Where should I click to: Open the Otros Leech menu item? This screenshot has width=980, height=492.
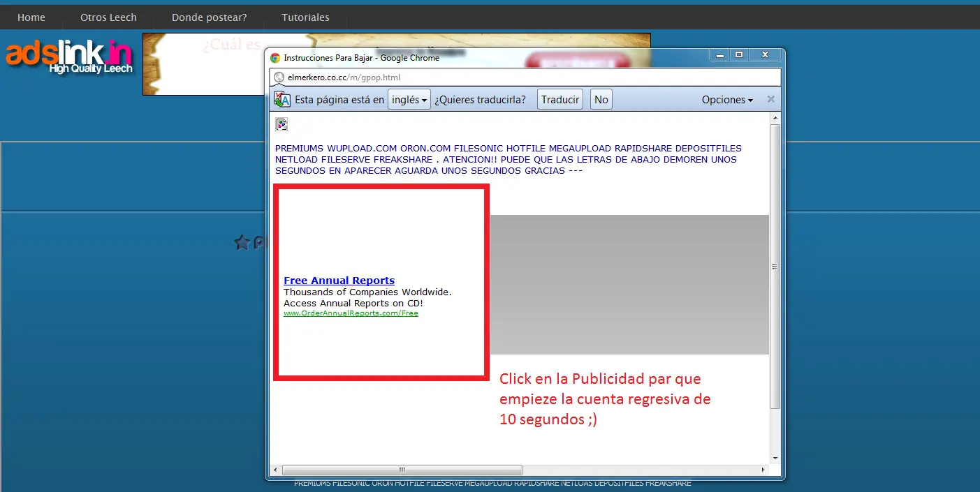108,17
